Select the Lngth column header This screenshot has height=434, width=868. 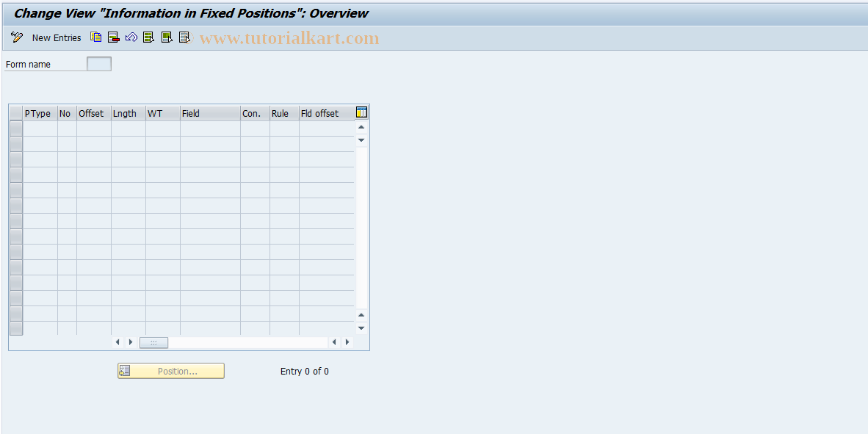(128, 114)
